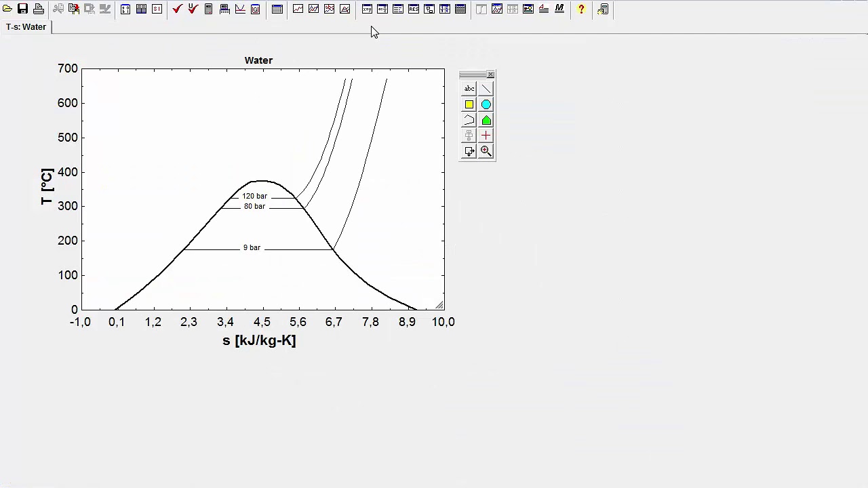Select the polyline tool in the palette
The image size is (868, 488).
pos(469,120)
